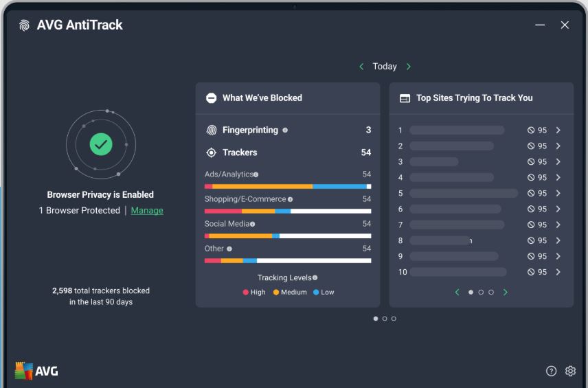This screenshot has width=588, height=388.
Task: Show info icon next to Shopping/E-Commerce
Action: point(290,199)
